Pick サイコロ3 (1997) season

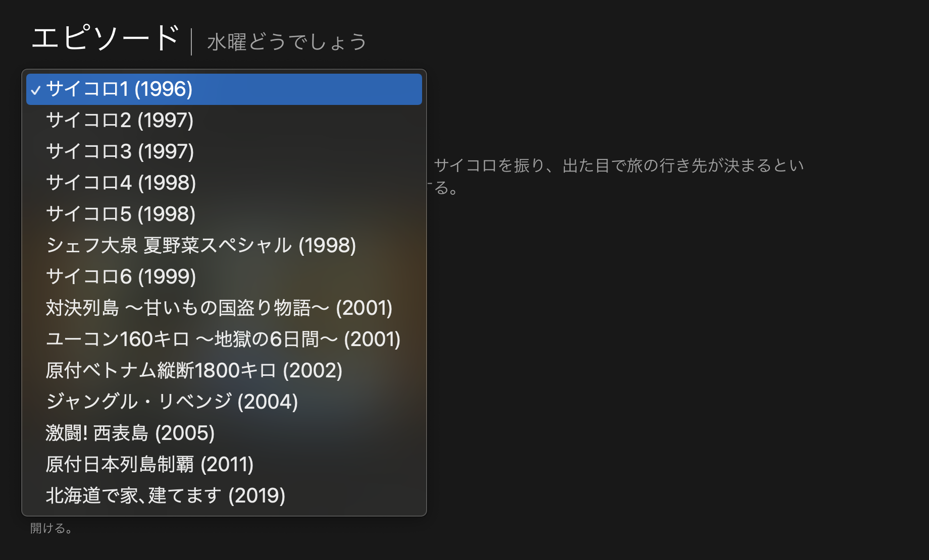pos(224,152)
